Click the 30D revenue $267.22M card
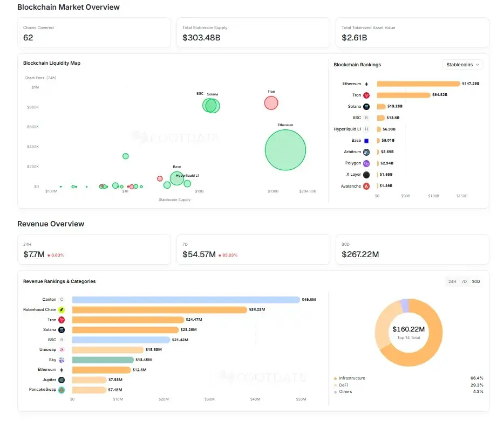The width and height of the screenshot is (504, 421). point(412,250)
